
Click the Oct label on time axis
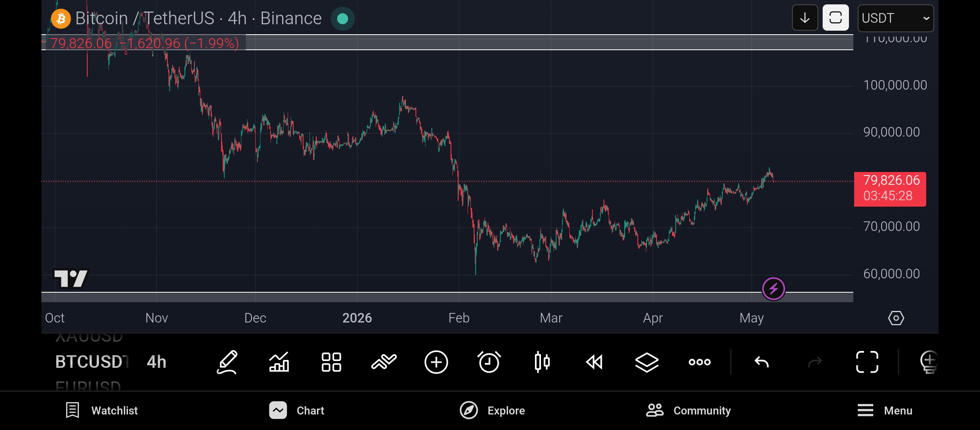tap(55, 318)
